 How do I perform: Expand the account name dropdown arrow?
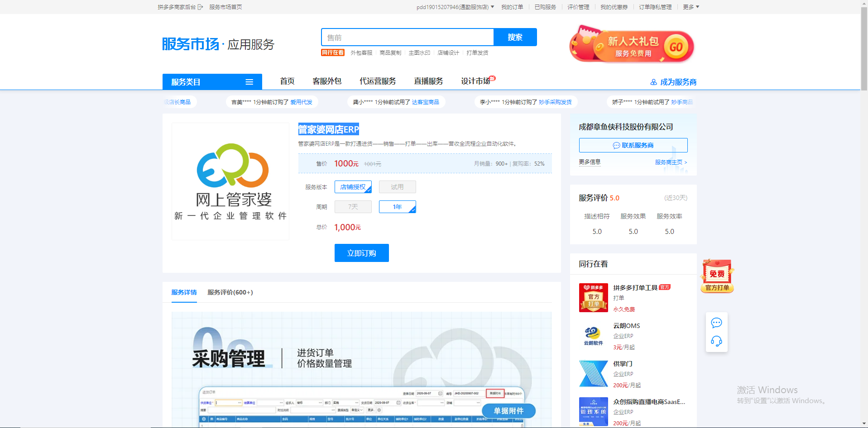(x=493, y=7)
